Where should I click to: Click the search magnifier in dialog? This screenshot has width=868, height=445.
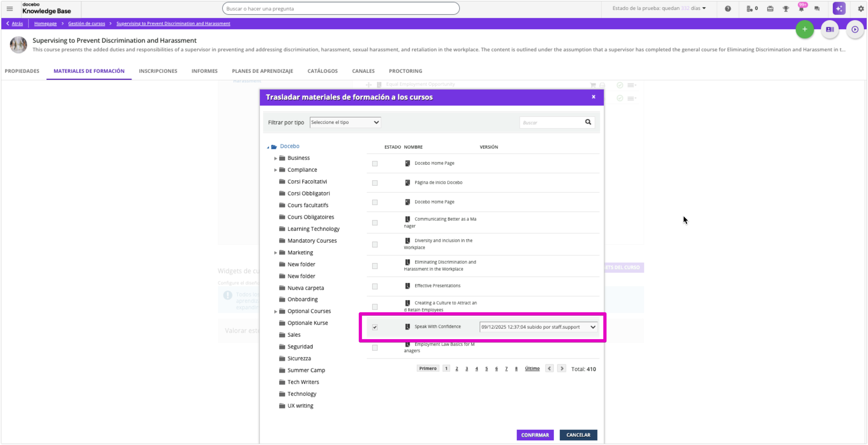tap(588, 122)
